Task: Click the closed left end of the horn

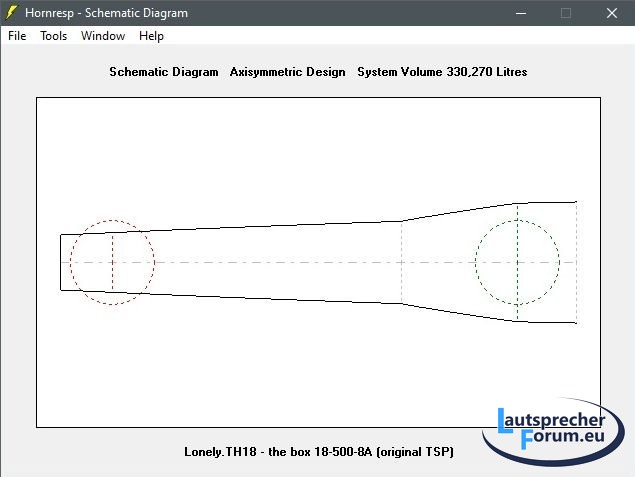Action: (61, 262)
